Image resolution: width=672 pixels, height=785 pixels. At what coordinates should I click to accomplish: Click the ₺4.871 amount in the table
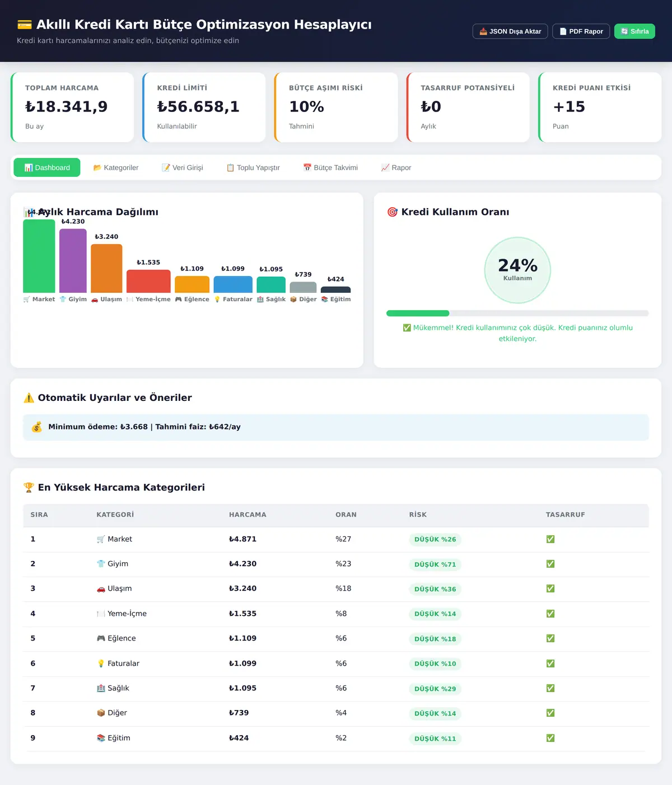pyautogui.click(x=242, y=539)
